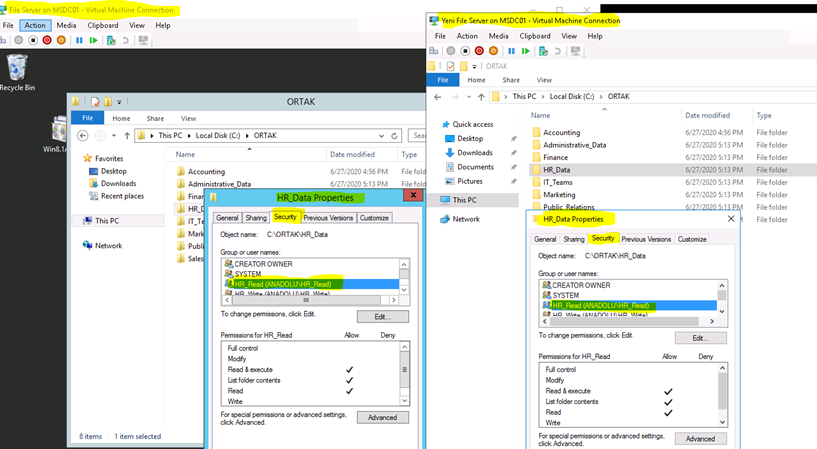Open Clipboard menu in Yeni File Server window
The image size is (817, 449).
(x=535, y=36)
